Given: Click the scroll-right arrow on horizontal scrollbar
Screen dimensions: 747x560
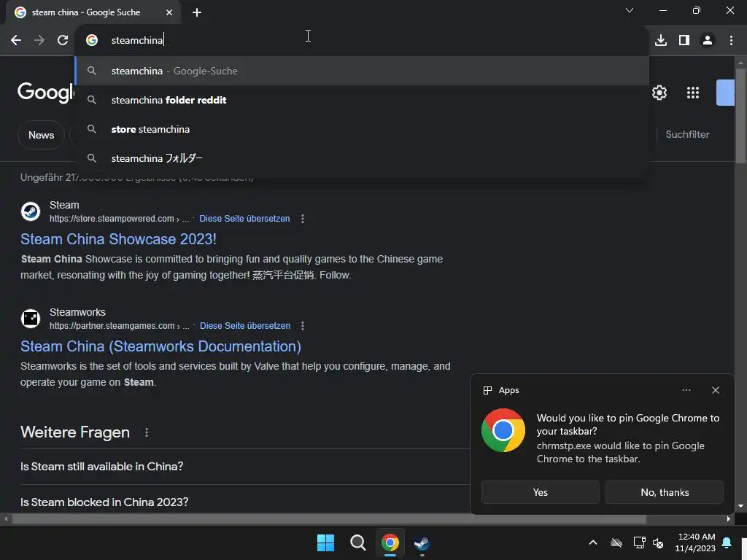Looking at the screenshot, I should click(729, 518).
